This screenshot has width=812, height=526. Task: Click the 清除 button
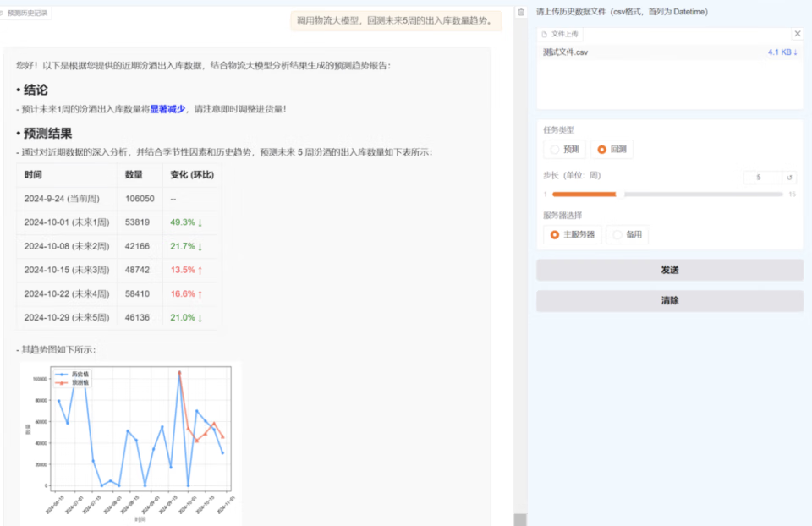pos(670,300)
